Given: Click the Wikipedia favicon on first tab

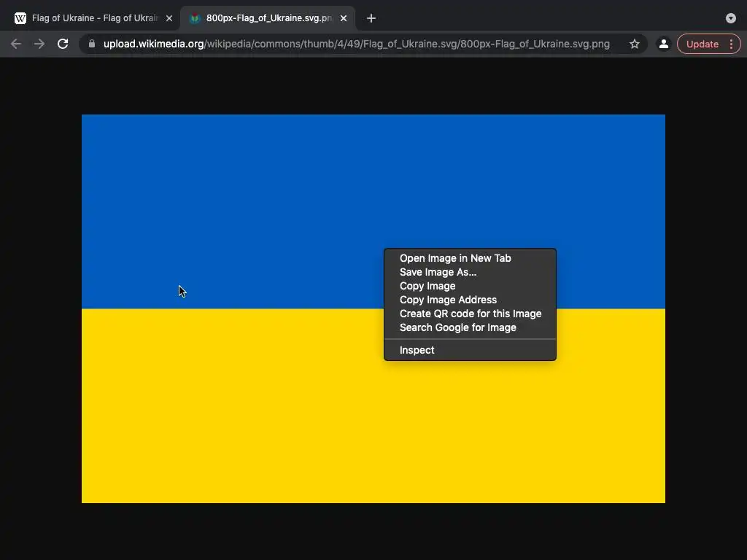Looking at the screenshot, I should coord(20,18).
